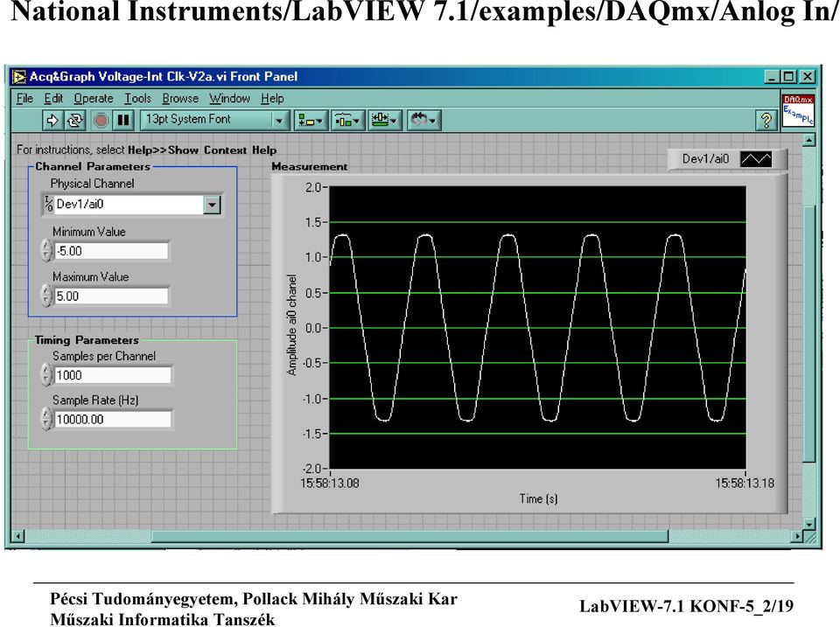This screenshot has width=840, height=627.
Task: Select the Physical Channel Dev1/ai0 field
Action: 129,205
